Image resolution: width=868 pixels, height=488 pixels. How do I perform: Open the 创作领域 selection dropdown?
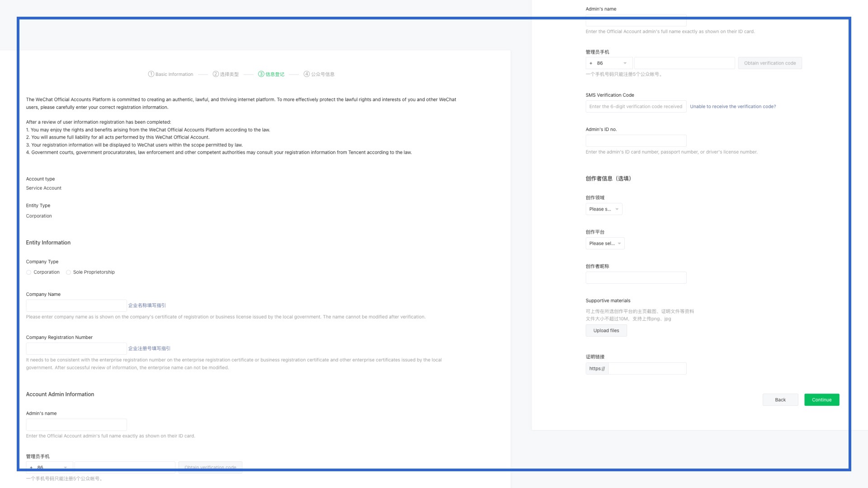604,209
